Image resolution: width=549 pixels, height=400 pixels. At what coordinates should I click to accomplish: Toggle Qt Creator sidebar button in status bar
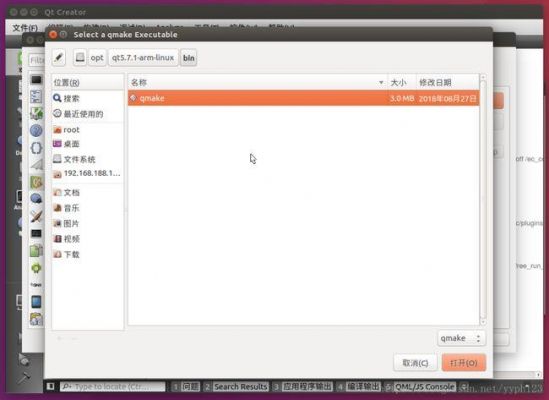[50, 386]
